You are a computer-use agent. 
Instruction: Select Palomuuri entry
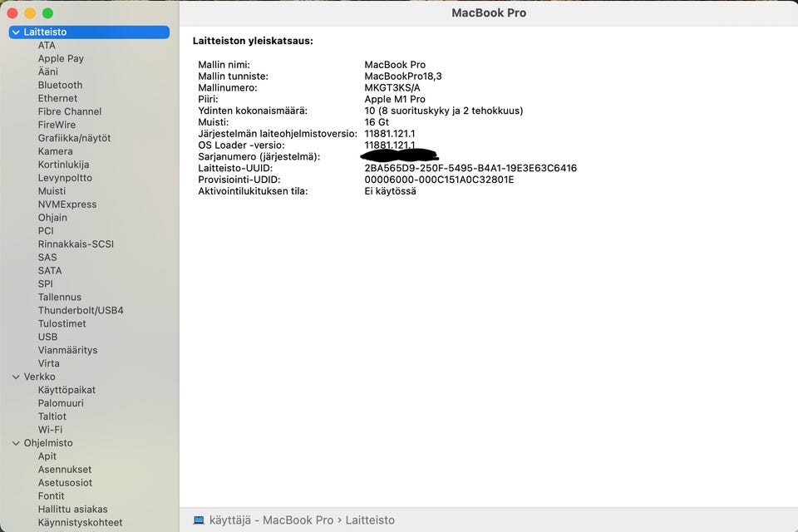pos(61,403)
